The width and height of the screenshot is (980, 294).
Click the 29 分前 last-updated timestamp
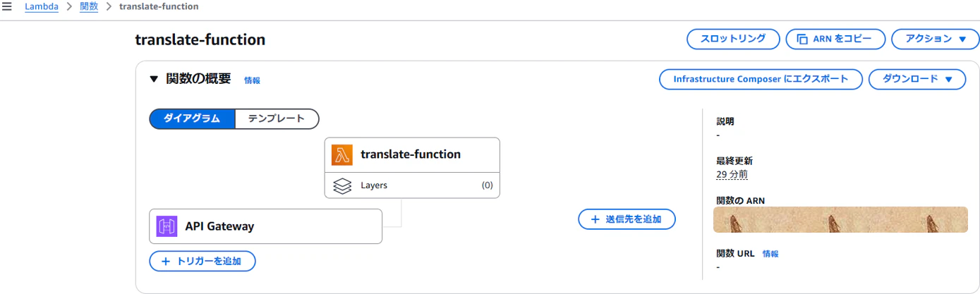pyautogui.click(x=732, y=174)
